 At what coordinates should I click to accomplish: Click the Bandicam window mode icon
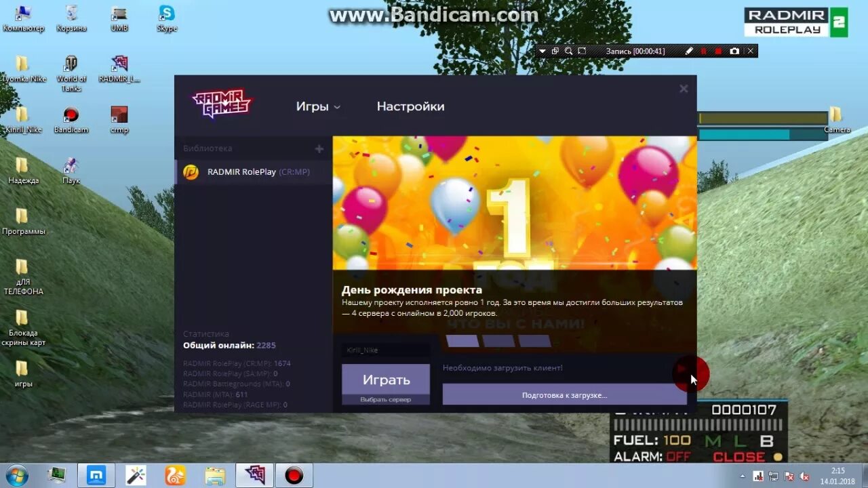pos(555,51)
